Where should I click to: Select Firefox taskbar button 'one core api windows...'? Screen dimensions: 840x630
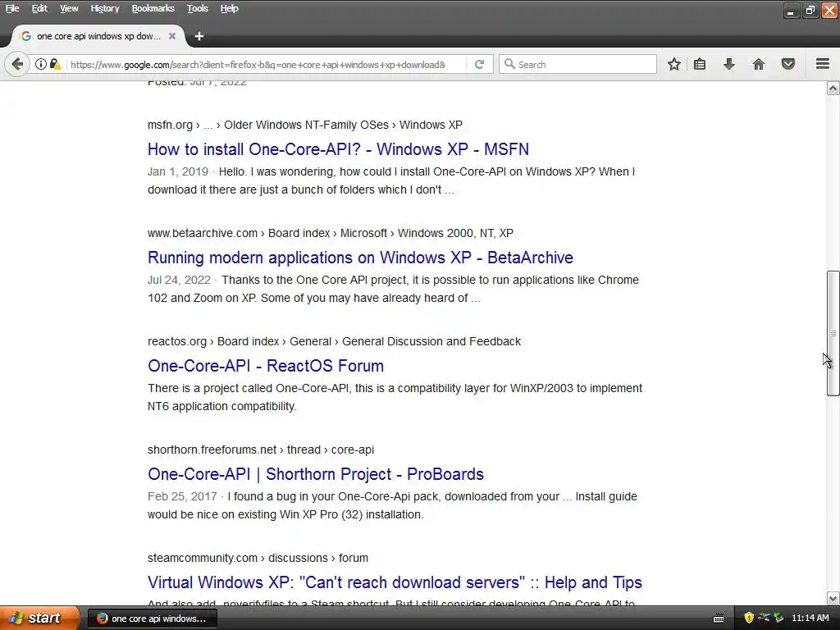point(152,619)
